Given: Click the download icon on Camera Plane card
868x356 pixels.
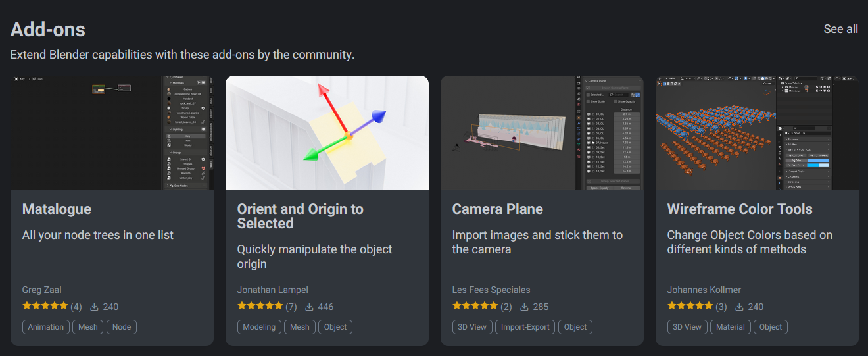Looking at the screenshot, I should coord(524,307).
